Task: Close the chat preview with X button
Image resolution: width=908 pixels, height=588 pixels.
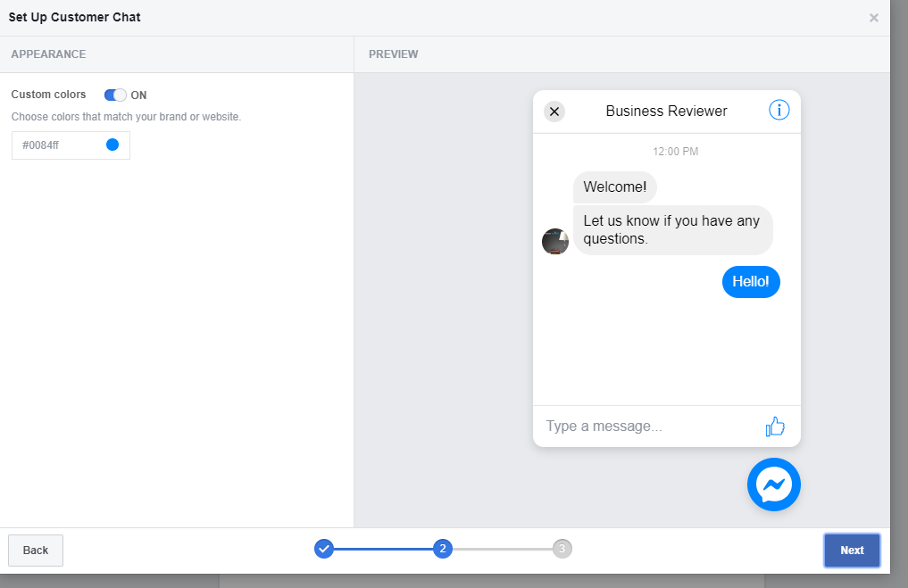Action: [554, 112]
